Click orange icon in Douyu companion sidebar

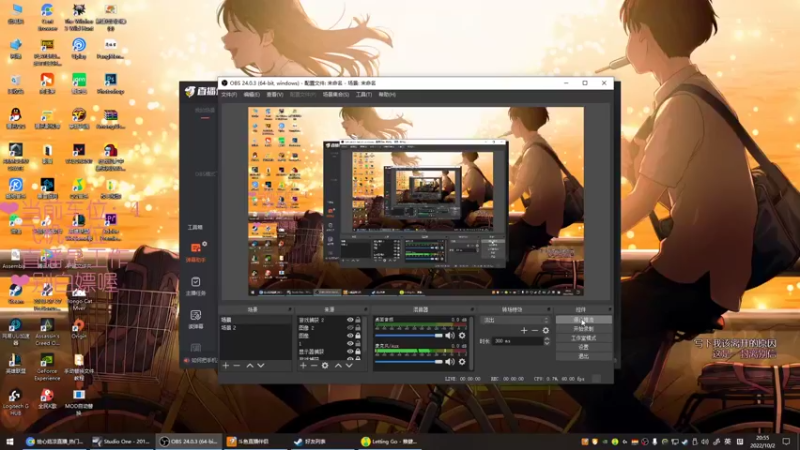[195, 248]
